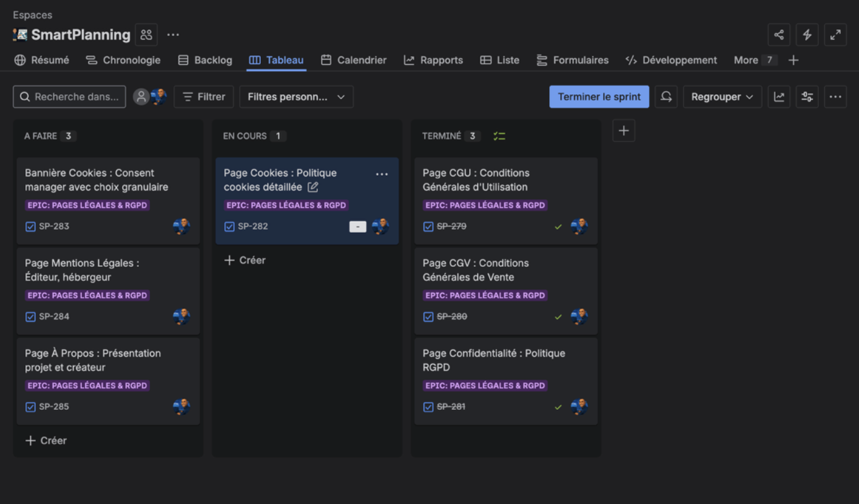Viewport: 859px width, 504px height.
Task: Click the unassigned user avatar filter
Action: [141, 97]
